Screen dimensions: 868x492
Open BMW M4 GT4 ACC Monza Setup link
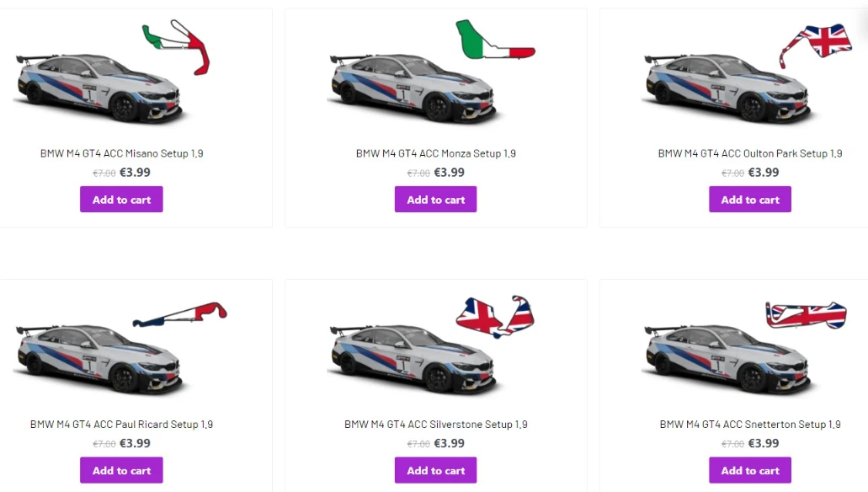(x=435, y=153)
